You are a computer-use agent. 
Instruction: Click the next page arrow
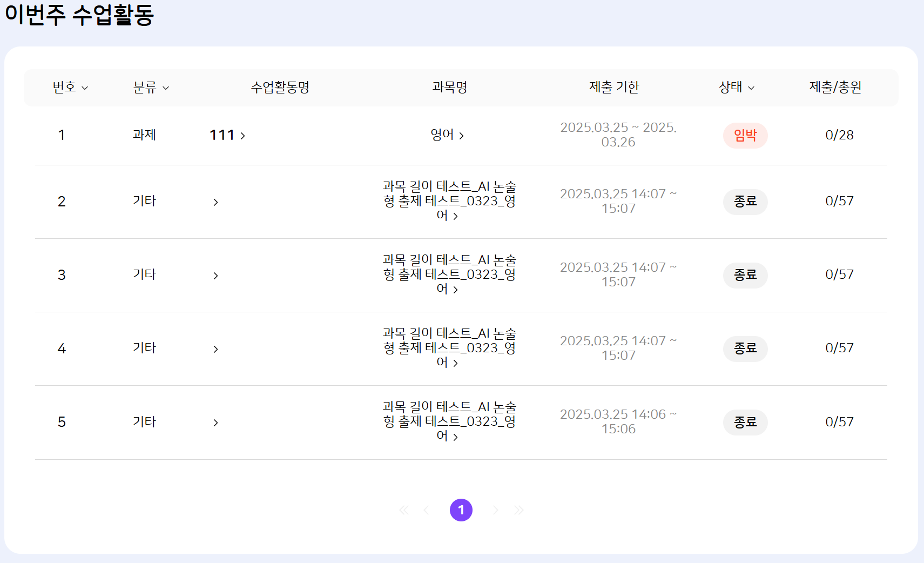(x=495, y=510)
